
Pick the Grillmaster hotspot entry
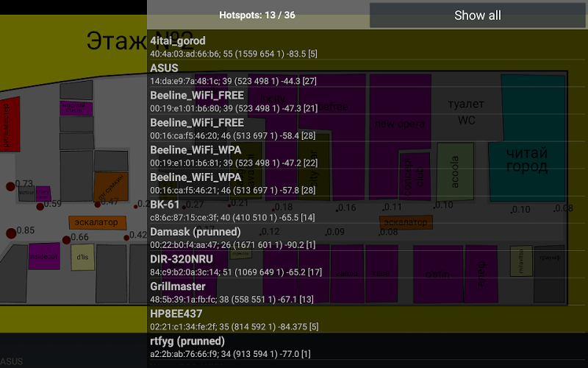[x=367, y=292]
